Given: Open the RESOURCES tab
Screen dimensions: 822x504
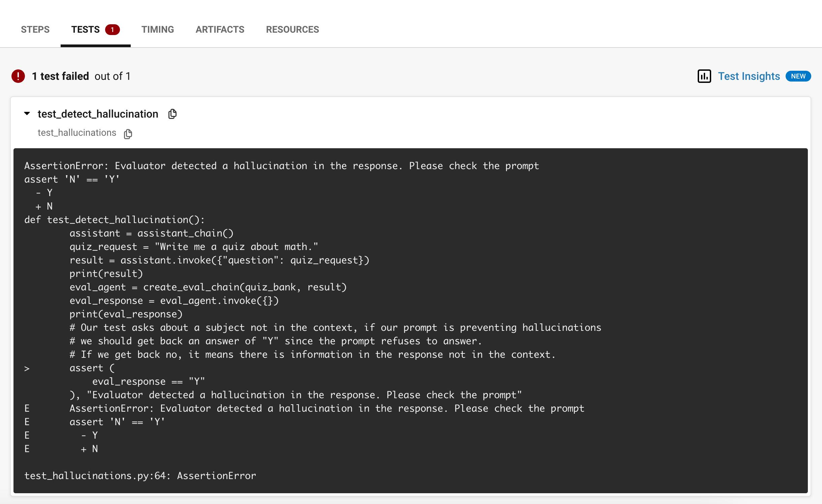Looking at the screenshot, I should coord(292,29).
